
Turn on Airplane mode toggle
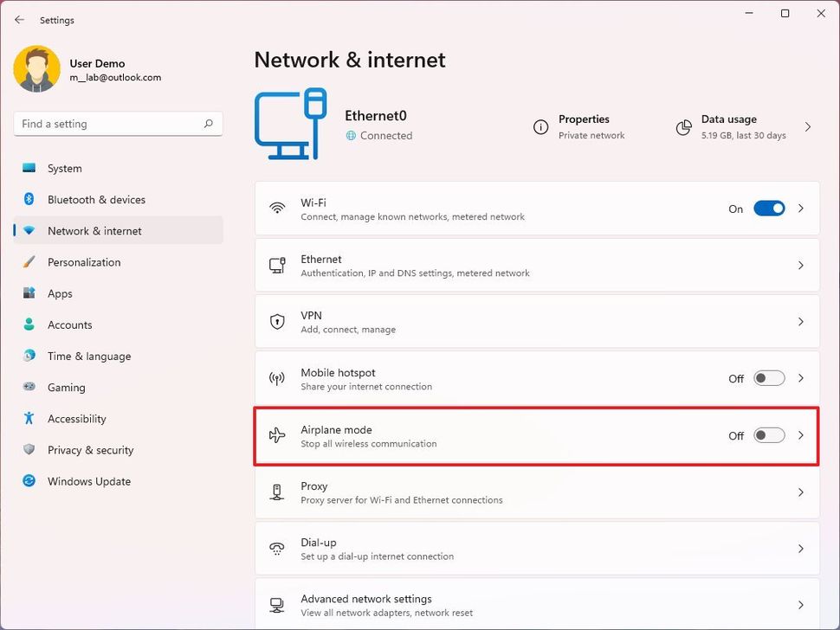coord(767,435)
